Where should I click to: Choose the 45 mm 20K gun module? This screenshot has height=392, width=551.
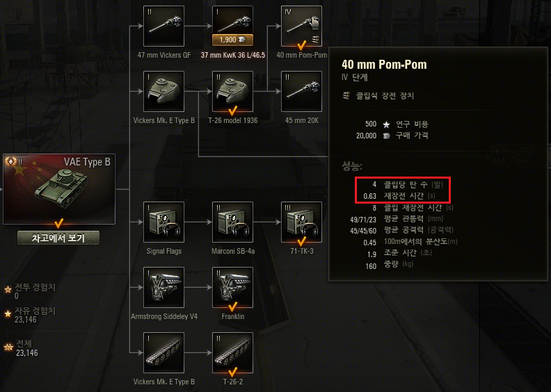pyautogui.click(x=301, y=91)
